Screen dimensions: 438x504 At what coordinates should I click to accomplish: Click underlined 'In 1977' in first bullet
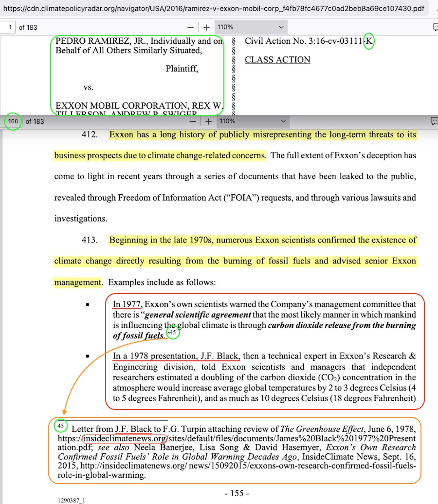(x=126, y=305)
